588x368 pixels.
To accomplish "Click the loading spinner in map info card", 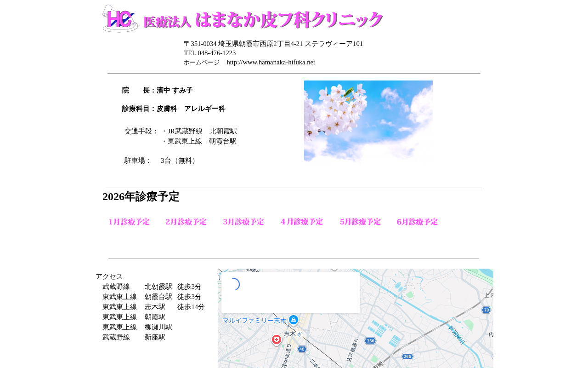I will click(233, 284).
